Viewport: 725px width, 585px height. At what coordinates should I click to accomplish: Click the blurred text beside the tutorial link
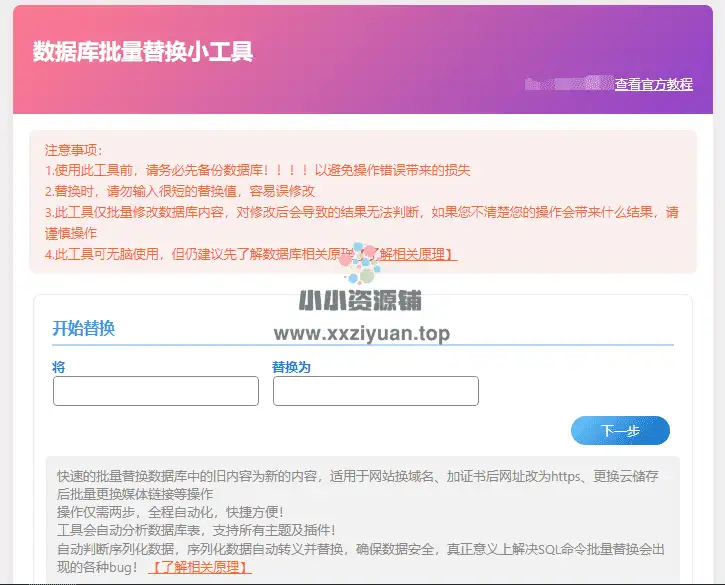pyautogui.click(x=568, y=85)
